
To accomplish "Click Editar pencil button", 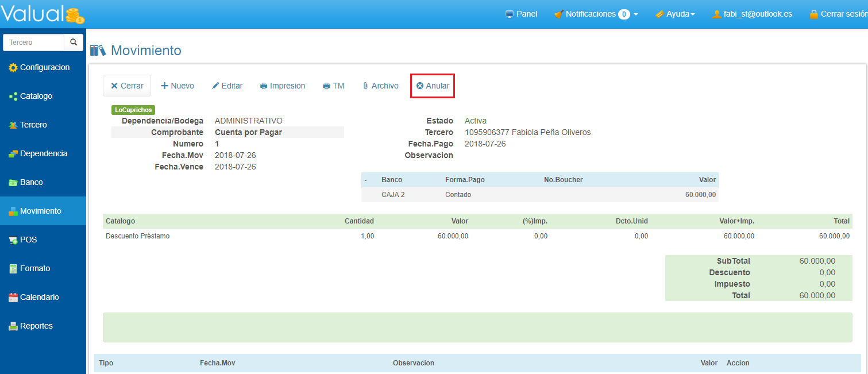I will coord(227,86).
